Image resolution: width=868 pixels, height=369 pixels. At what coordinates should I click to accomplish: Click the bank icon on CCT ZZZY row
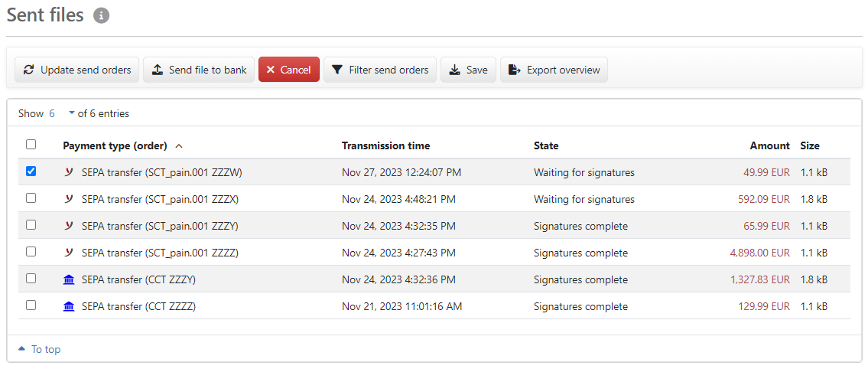pyautogui.click(x=69, y=279)
